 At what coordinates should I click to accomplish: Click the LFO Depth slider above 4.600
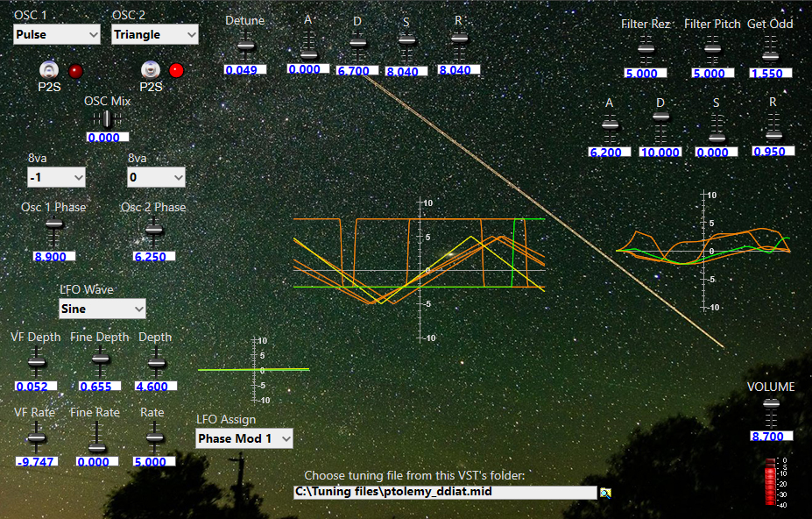[157, 362]
